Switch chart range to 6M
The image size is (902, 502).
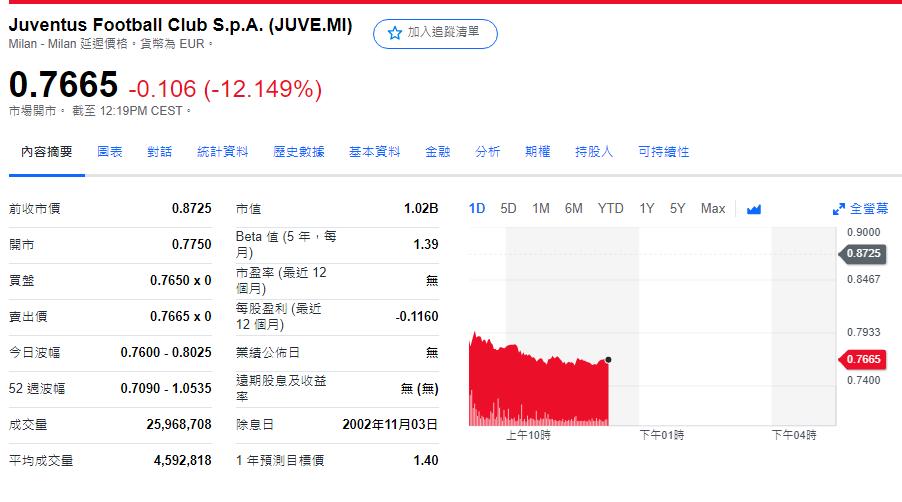[574, 208]
